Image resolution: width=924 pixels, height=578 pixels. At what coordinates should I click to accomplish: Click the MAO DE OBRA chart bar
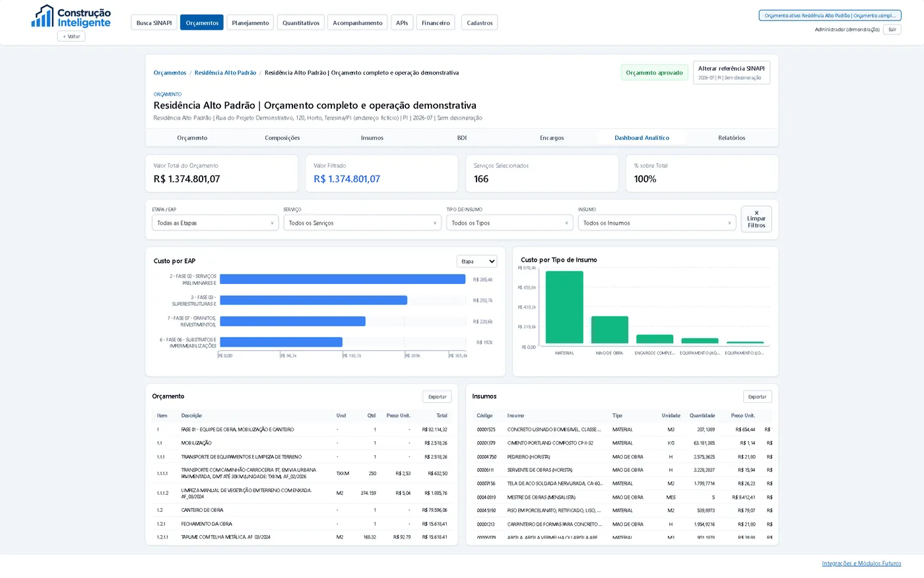(x=610, y=330)
